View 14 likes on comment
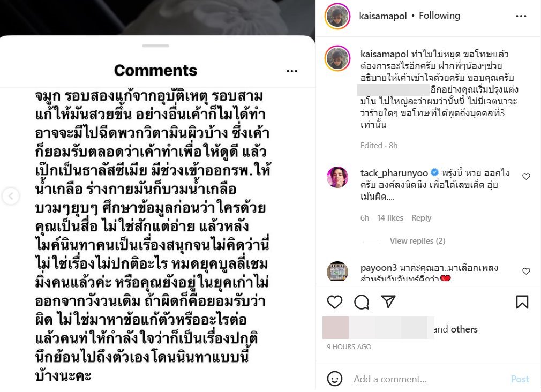This screenshot has height=392, width=541. point(390,218)
